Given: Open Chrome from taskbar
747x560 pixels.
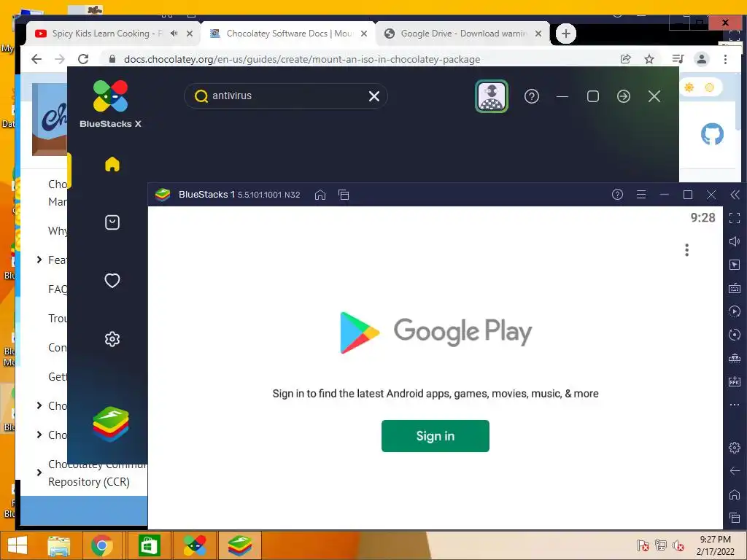Looking at the screenshot, I should point(101,545).
